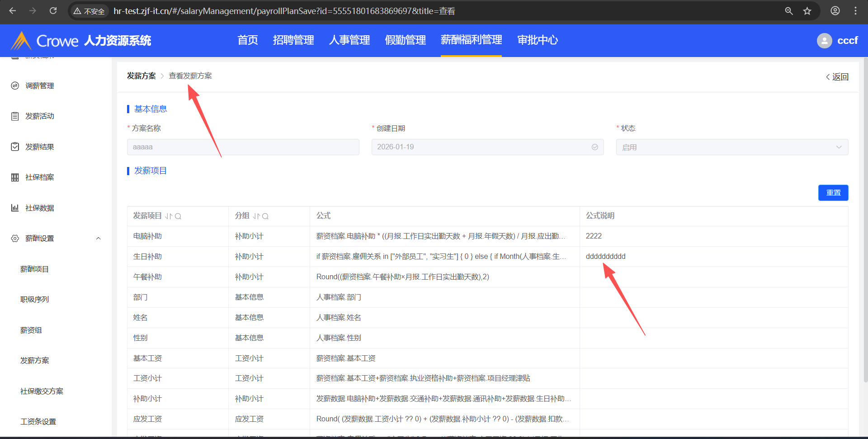Open the 审批中心 top menu

point(537,40)
